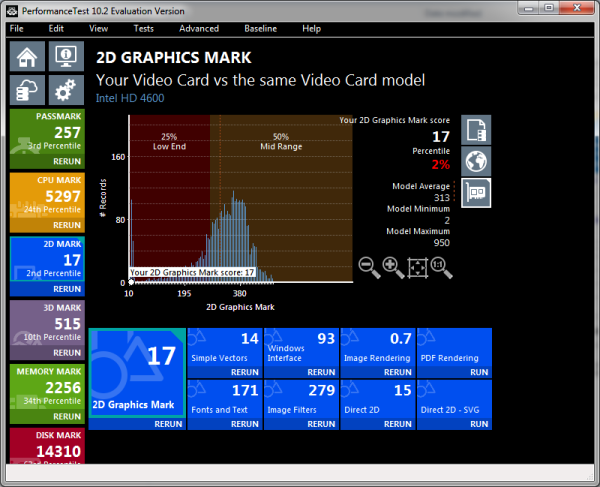
Task: Run the Direct 2D - SVG test
Action: point(479,424)
